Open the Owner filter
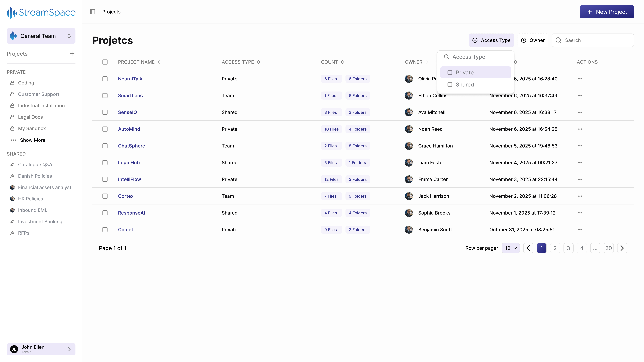 [533, 40]
